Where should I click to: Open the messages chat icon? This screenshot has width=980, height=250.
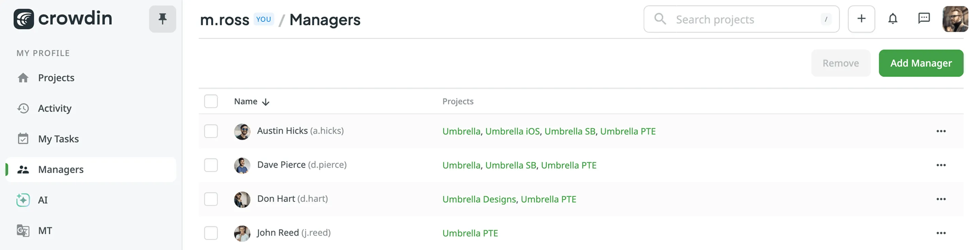click(x=924, y=19)
